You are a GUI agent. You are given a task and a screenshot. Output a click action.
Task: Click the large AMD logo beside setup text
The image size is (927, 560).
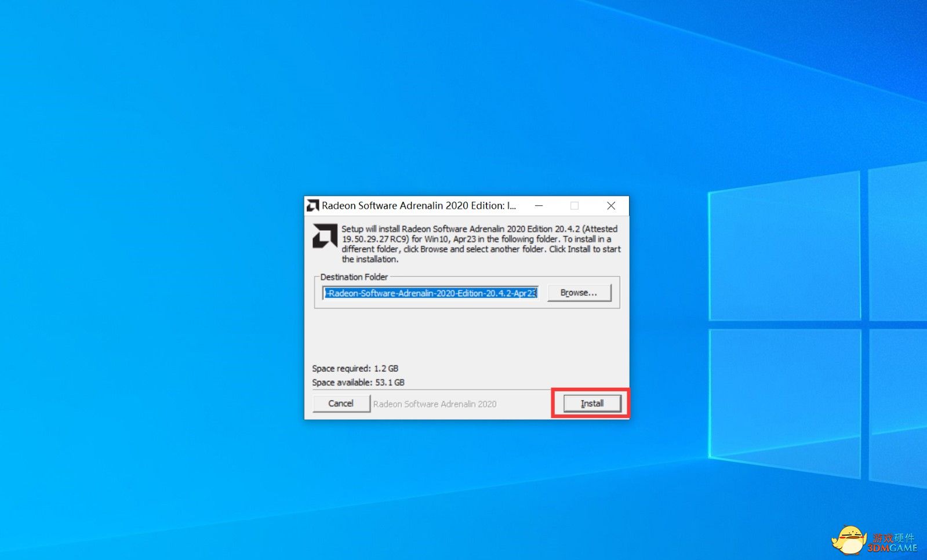click(325, 236)
